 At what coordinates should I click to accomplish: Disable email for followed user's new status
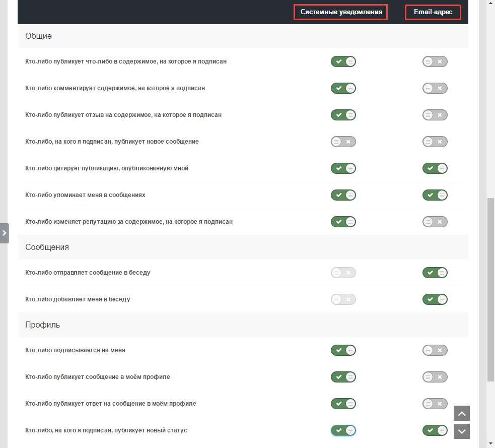point(435,430)
